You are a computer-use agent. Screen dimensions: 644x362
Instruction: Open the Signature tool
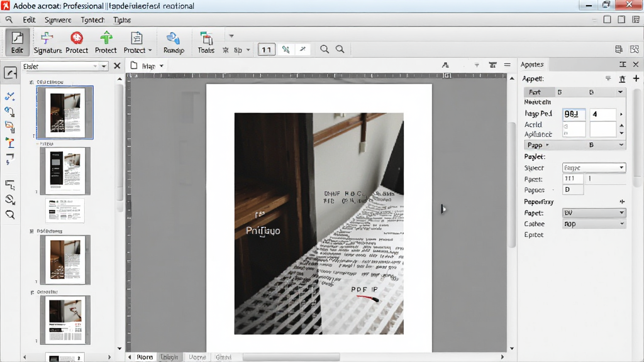[47, 43]
